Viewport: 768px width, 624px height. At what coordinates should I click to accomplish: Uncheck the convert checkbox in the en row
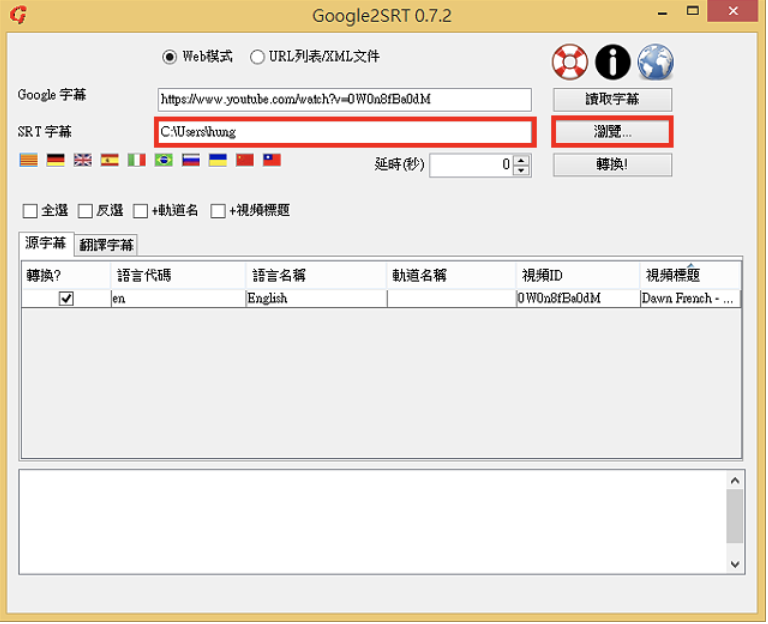tap(66, 298)
